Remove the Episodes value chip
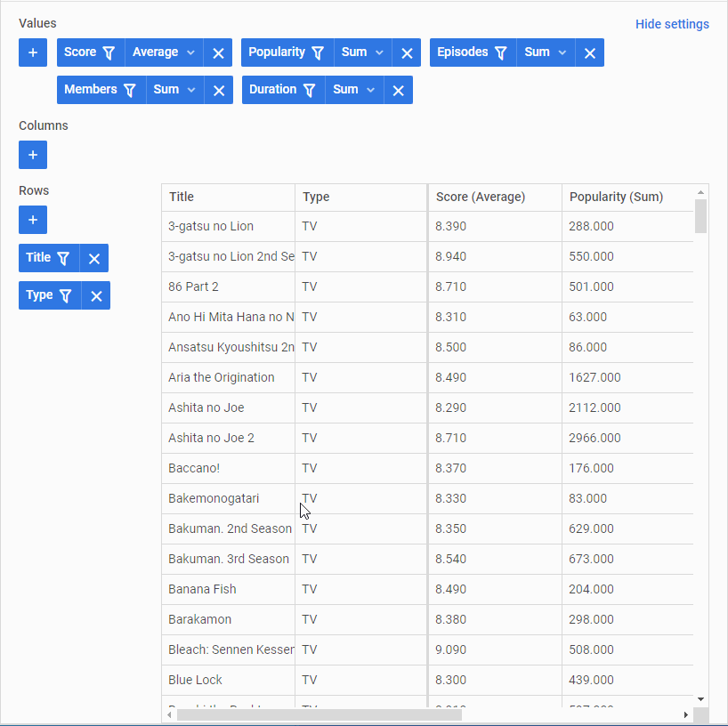Image resolution: width=728 pixels, height=726 pixels. 590,52
